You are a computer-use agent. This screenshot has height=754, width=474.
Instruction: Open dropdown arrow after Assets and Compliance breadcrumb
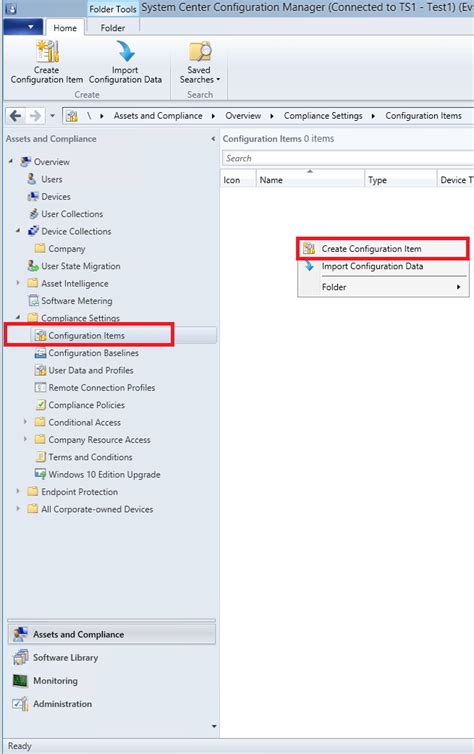point(213,116)
